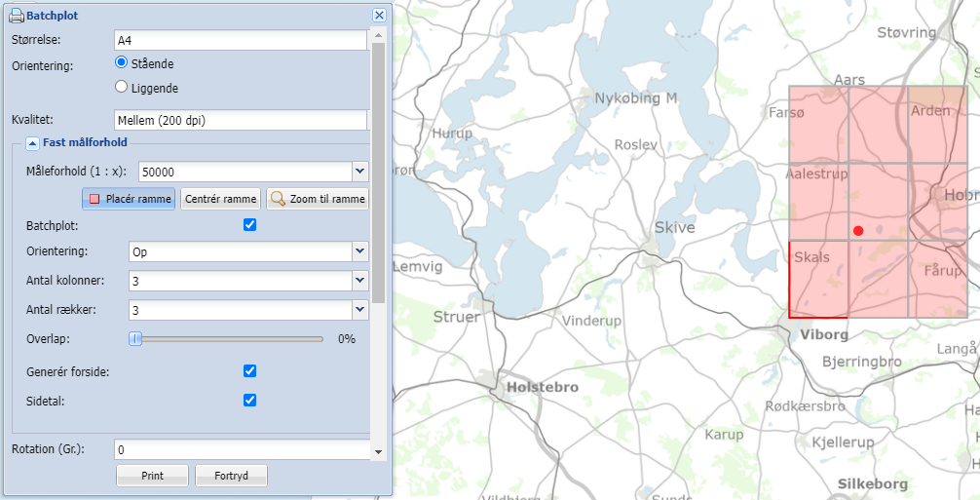Close the Batchplot dialog
Image resolution: width=980 pixels, height=500 pixels.
(379, 16)
